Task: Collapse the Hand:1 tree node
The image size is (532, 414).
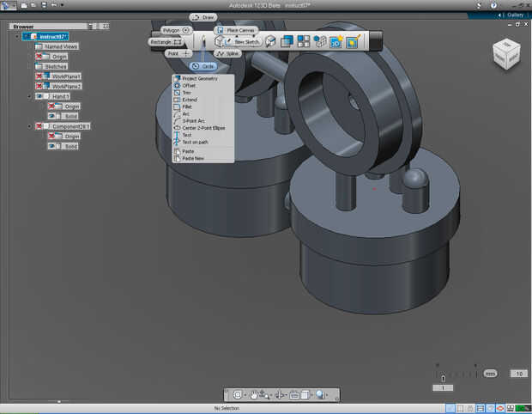Action: [29, 96]
